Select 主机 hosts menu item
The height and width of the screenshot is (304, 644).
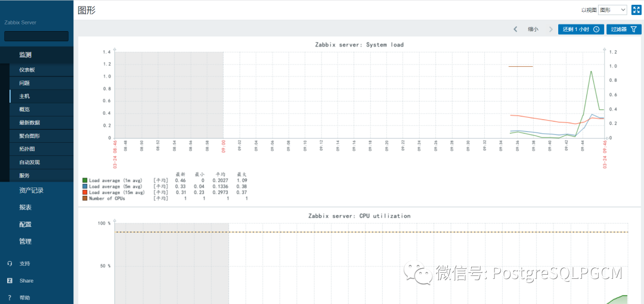[41, 96]
